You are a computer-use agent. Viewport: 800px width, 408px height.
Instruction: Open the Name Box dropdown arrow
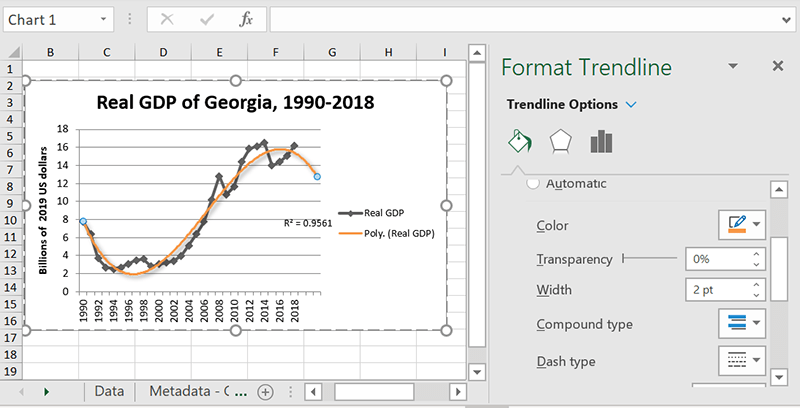(103, 19)
